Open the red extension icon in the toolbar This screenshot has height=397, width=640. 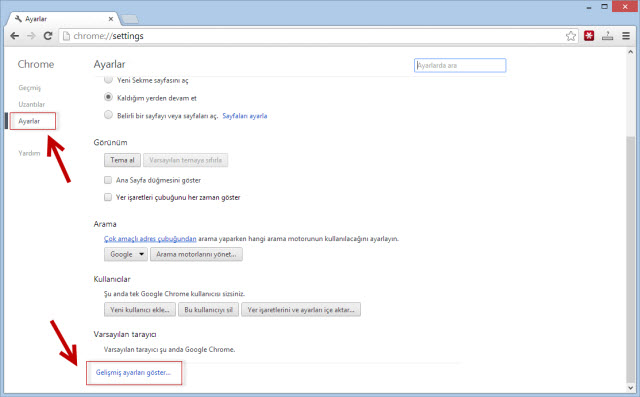[x=589, y=36]
